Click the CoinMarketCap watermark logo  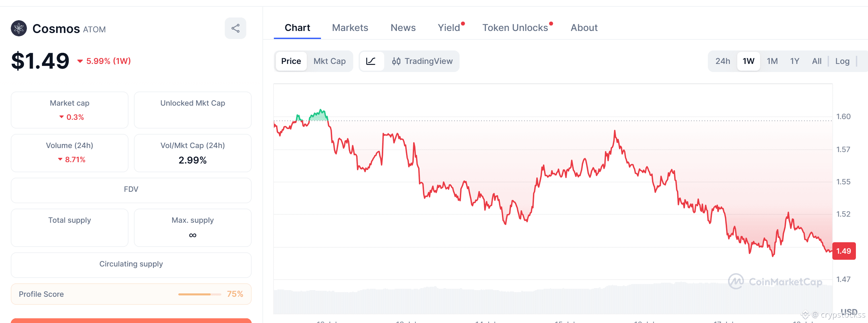click(x=775, y=282)
